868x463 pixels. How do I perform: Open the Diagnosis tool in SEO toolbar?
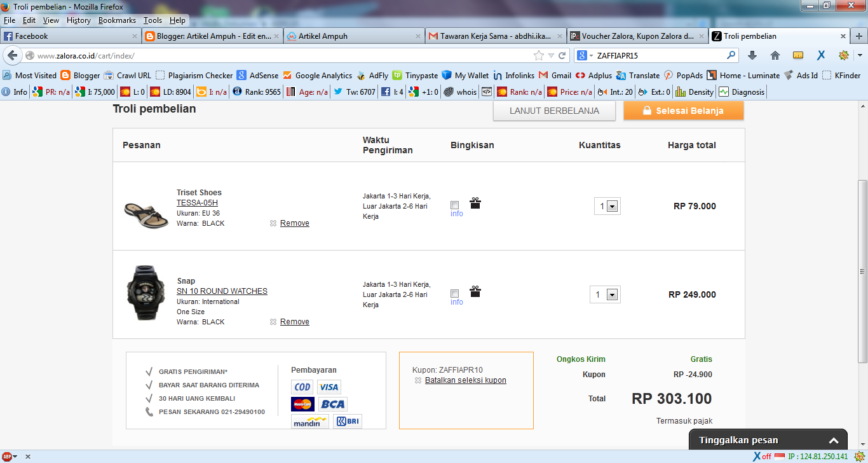(741, 92)
